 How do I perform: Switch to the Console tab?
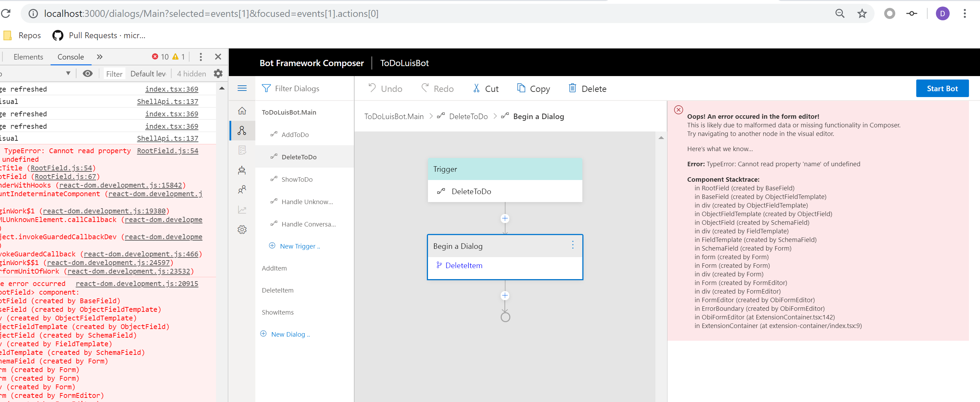(x=70, y=57)
